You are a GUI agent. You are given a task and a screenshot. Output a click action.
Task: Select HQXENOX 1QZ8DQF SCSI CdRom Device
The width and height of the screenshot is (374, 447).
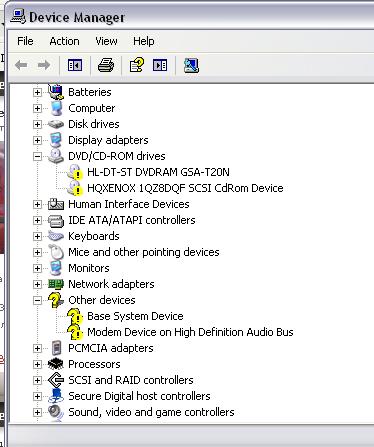(185, 188)
